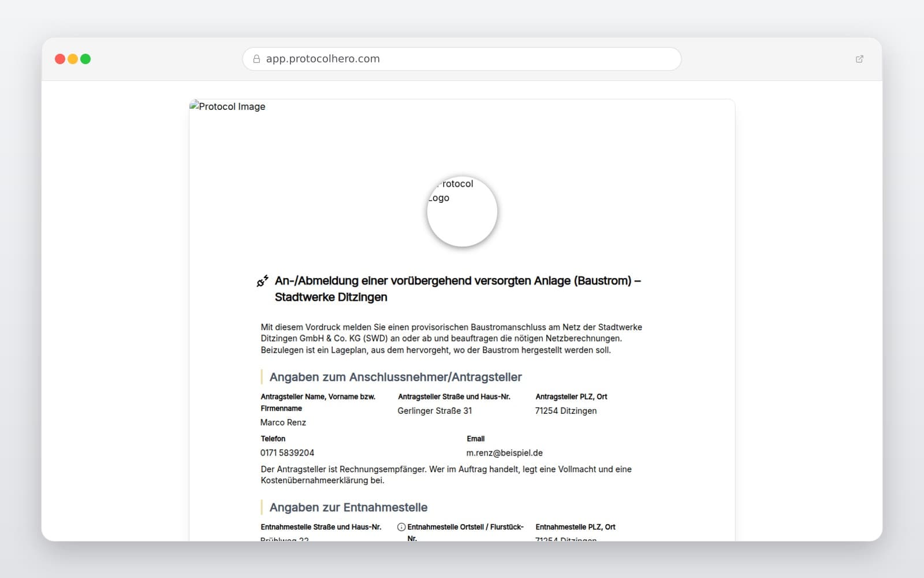This screenshot has width=924, height=578.
Task: Click the Telefon field label
Action: tap(273, 439)
